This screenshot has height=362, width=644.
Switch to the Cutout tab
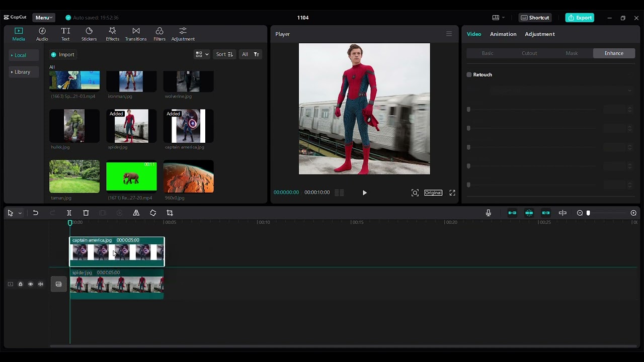529,53
